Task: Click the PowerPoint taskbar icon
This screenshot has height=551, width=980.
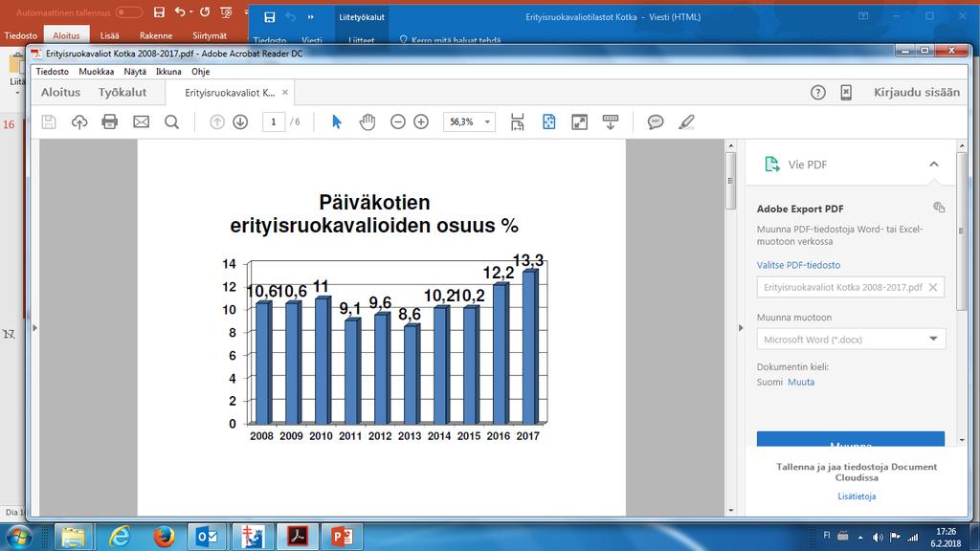Action: (342, 537)
